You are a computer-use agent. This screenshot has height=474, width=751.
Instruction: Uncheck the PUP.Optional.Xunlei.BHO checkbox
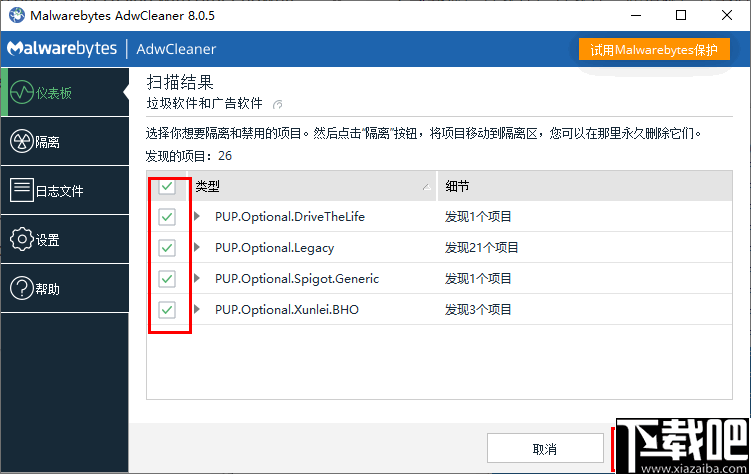pos(167,310)
